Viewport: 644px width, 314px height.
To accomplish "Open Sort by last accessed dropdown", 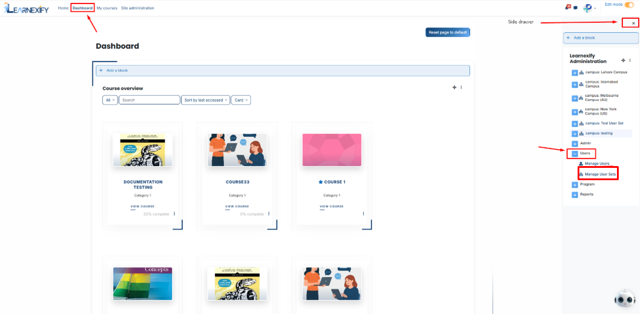I will point(206,100).
